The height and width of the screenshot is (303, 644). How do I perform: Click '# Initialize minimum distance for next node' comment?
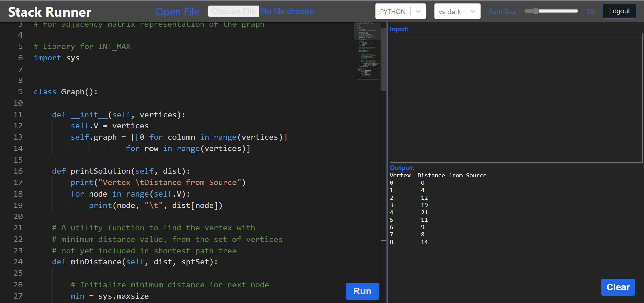tap(170, 285)
